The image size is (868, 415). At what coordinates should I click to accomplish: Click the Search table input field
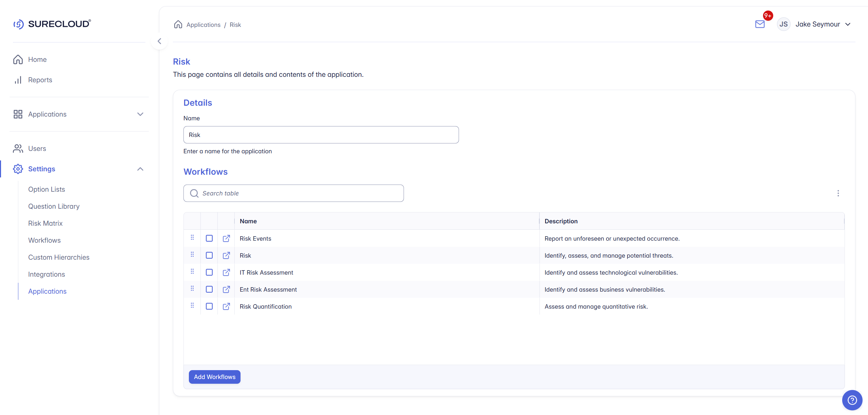pyautogui.click(x=294, y=193)
